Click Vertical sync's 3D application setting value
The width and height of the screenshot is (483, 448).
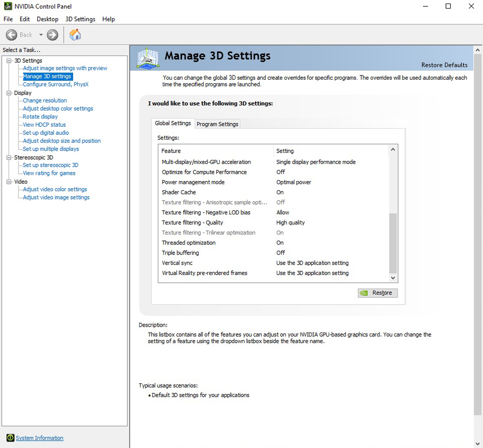[x=312, y=263]
